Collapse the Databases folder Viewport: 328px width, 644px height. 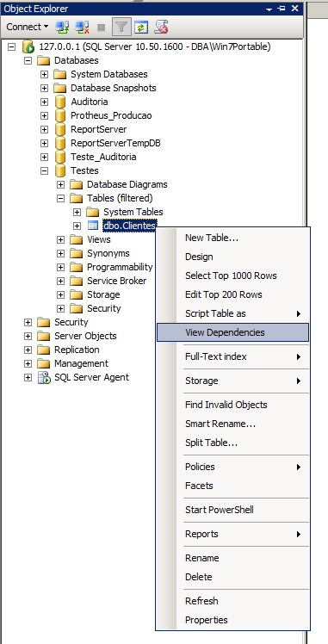coord(28,60)
